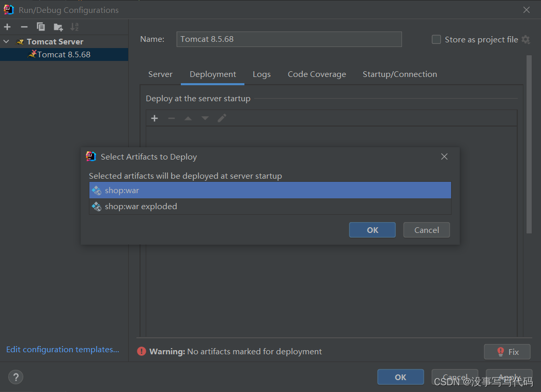Viewport: 541px width, 392px height.
Task: Close the Run/Debug Configurations window
Action: (x=527, y=10)
